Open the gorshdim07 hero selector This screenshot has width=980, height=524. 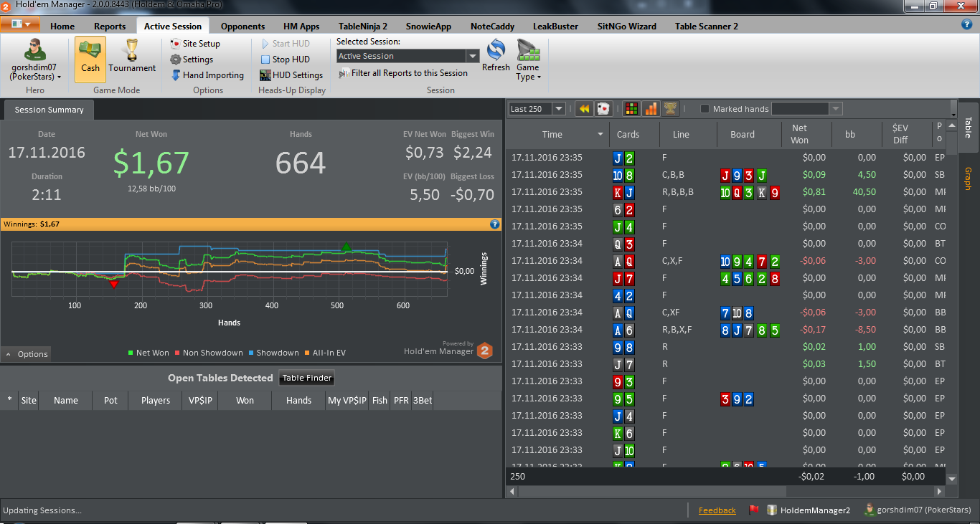(x=34, y=59)
